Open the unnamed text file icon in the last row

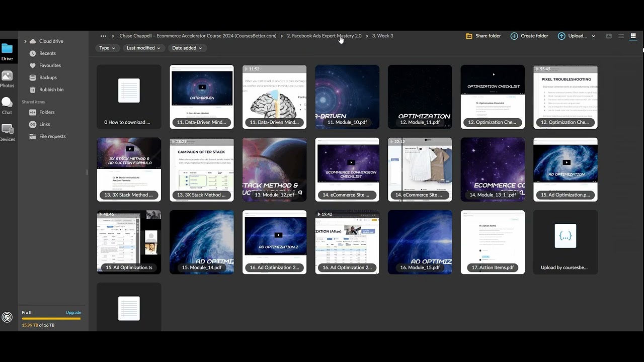click(x=129, y=308)
